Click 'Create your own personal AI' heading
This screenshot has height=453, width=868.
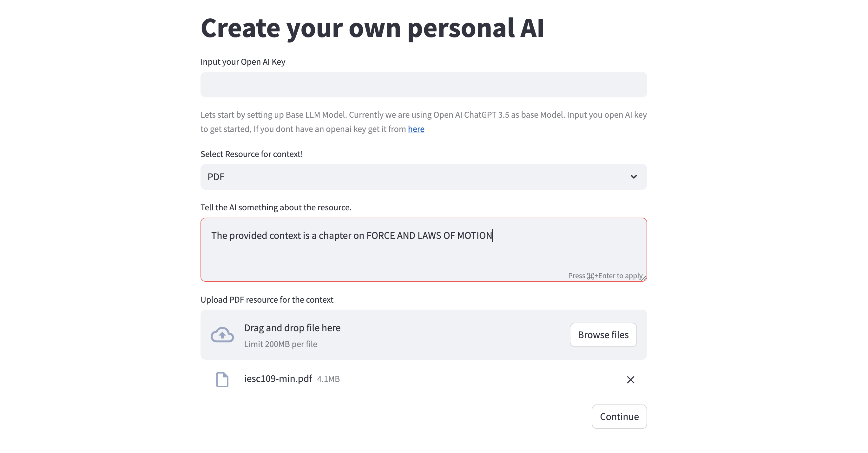pyautogui.click(x=372, y=28)
